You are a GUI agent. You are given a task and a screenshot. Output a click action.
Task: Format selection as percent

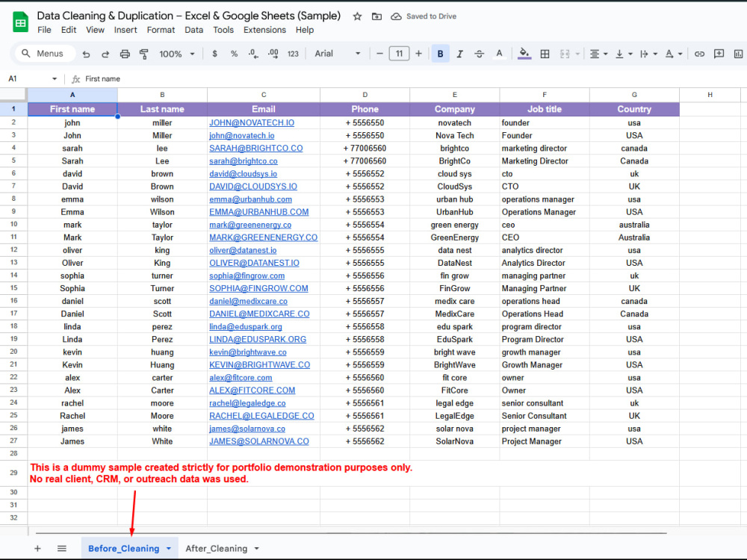[x=234, y=54]
